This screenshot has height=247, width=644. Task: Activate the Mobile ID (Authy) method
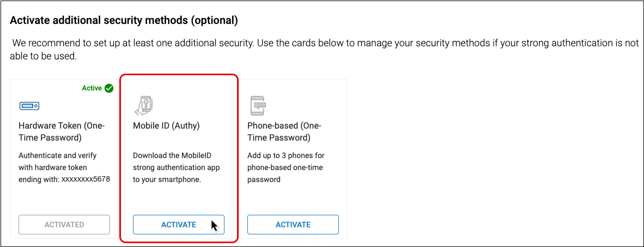pos(179,225)
